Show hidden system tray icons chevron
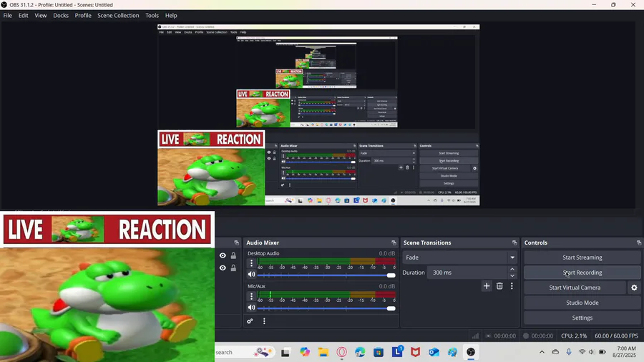Screen dimensions: 644x362 542,352
